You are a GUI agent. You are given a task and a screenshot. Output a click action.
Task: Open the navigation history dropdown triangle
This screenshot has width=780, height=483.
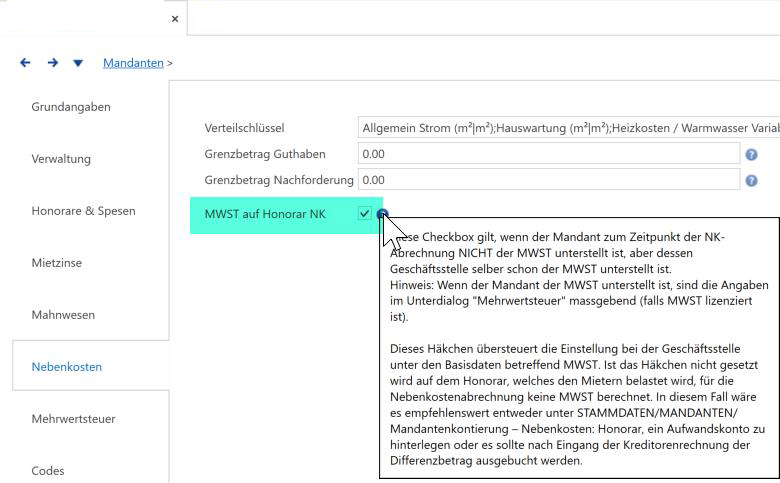pyautogui.click(x=78, y=63)
